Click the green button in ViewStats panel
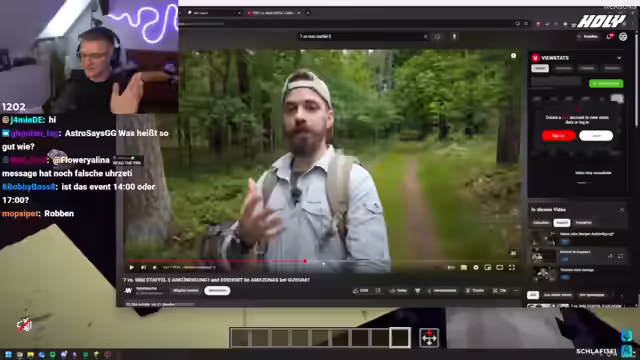Viewport: 640px width, 360px height. click(606, 84)
